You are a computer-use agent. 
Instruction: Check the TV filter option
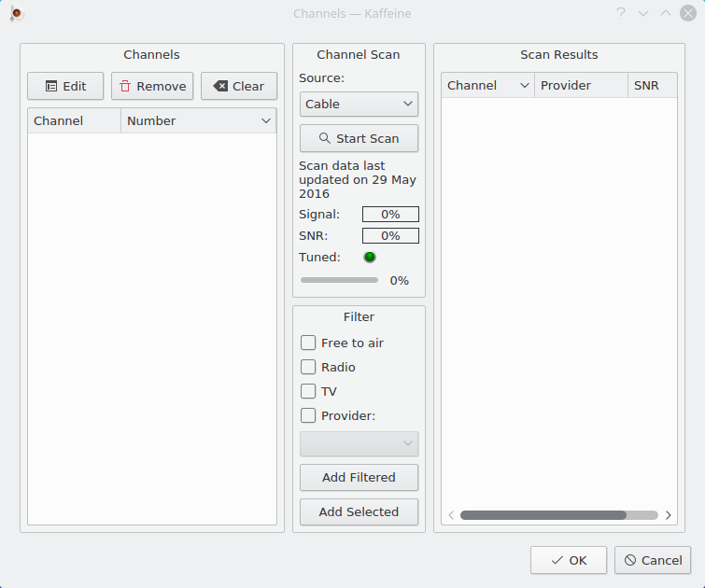pos(308,391)
